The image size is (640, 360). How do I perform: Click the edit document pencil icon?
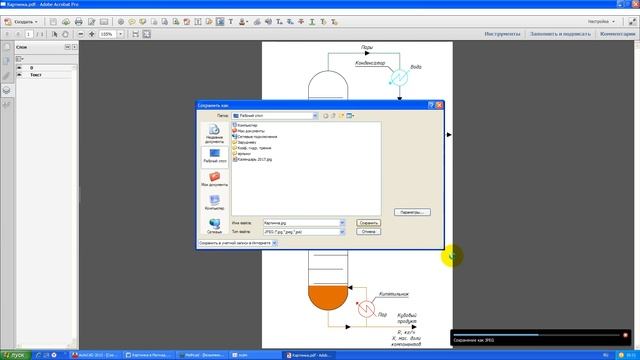click(x=91, y=22)
